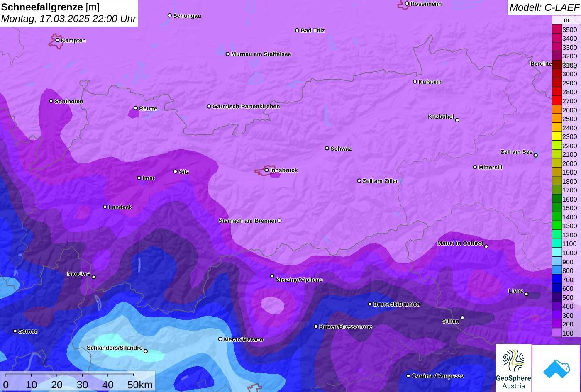
Task: Click the Imst location dot
Action: point(139,178)
